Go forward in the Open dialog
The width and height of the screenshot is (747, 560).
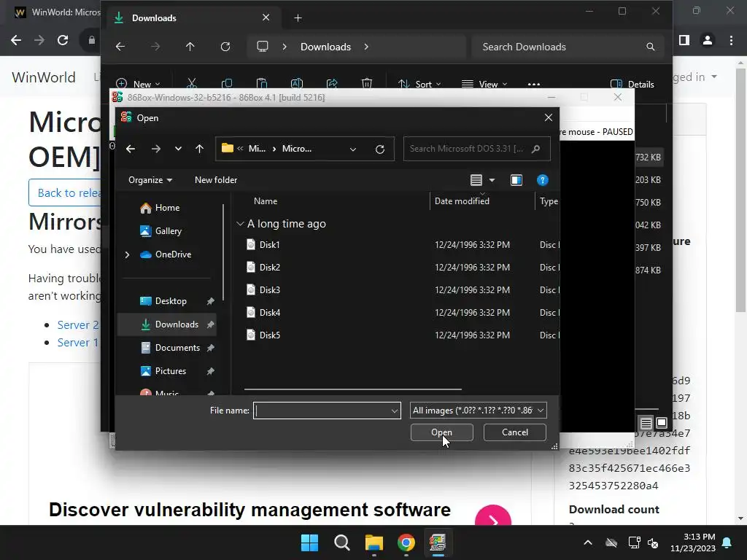(156, 149)
